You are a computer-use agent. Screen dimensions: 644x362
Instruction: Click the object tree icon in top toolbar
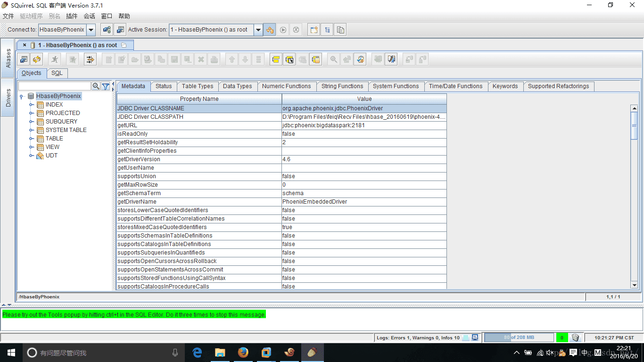click(x=327, y=30)
